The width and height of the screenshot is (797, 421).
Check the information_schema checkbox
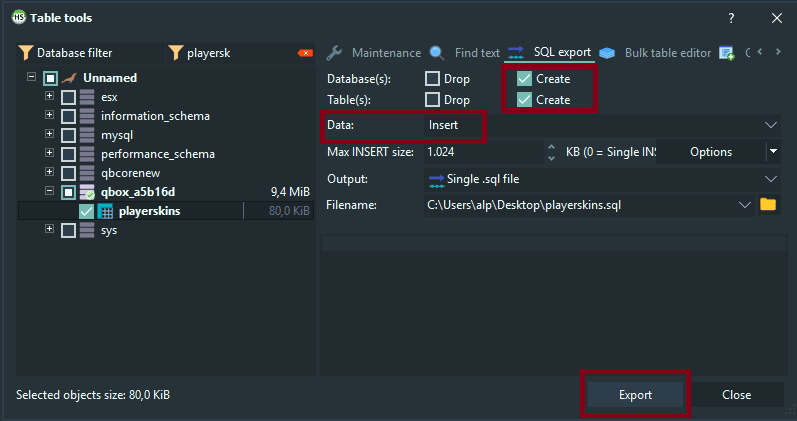click(68, 116)
